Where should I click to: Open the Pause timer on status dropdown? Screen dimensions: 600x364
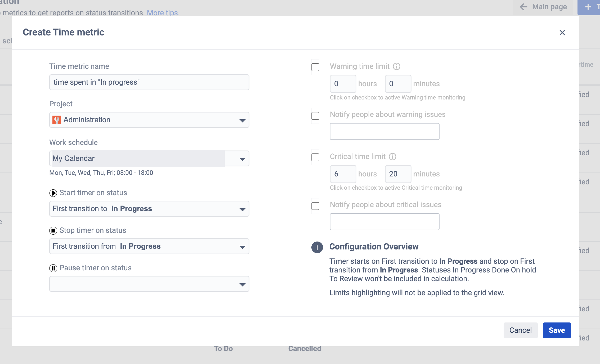click(149, 284)
